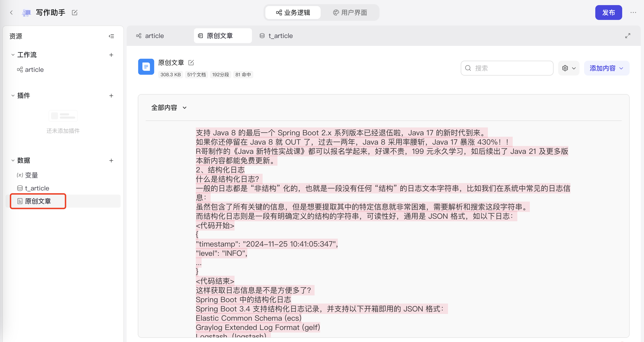Edit the 写作助手 project name icon
This screenshot has width=644, height=342.
[x=74, y=13]
